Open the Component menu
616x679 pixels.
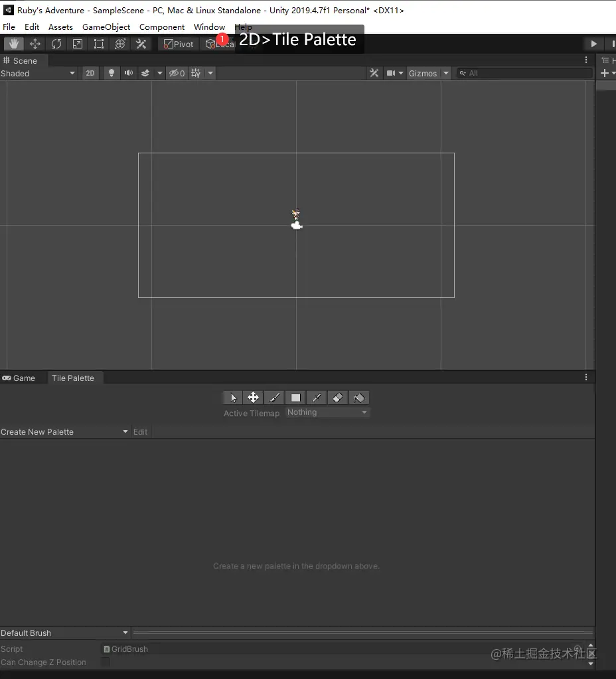tap(162, 27)
